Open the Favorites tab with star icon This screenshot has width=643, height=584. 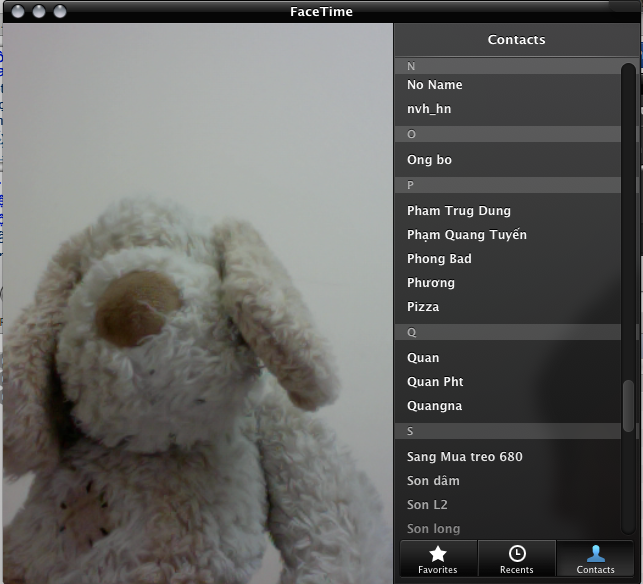point(438,559)
